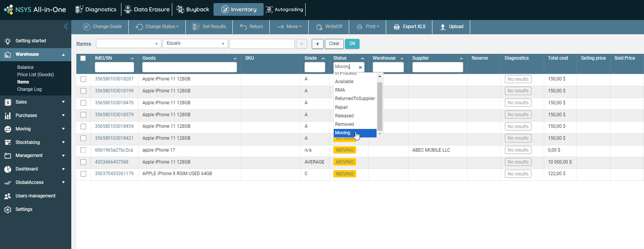The image size is (644, 249).
Task: Expand the Purchases sidebar section
Action: pos(63,115)
